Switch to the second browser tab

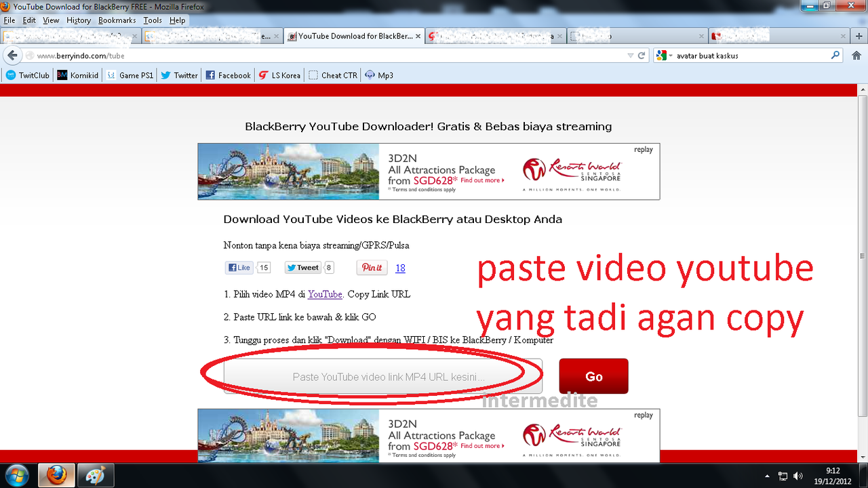(x=212, y=36)
